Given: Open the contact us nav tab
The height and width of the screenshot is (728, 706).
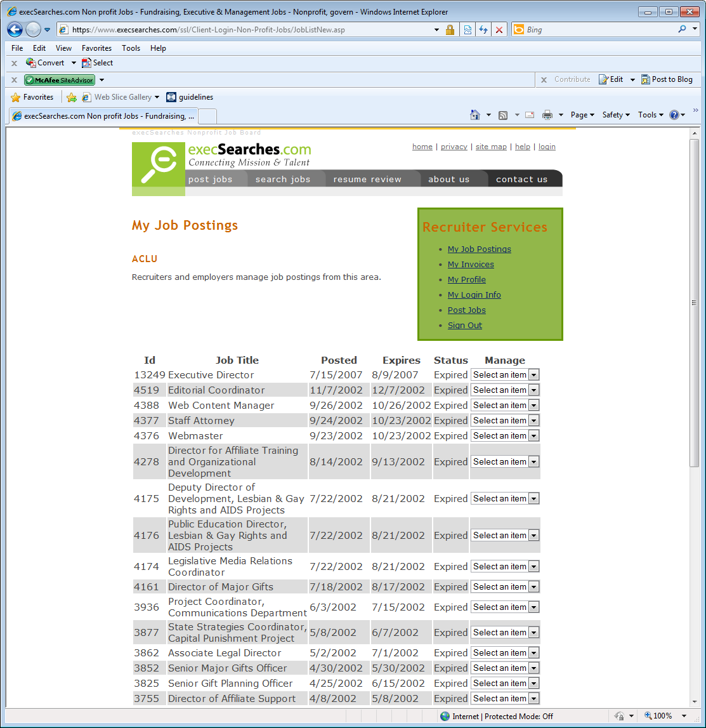Looking at the screenshot, I should tap(522, 179).
